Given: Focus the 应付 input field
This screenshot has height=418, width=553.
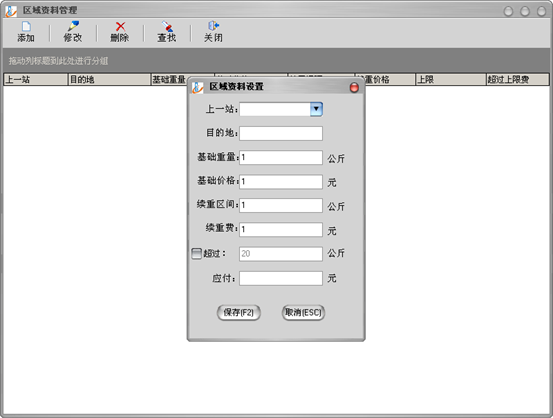Looking at the screenshot, I should coord(281,278).
